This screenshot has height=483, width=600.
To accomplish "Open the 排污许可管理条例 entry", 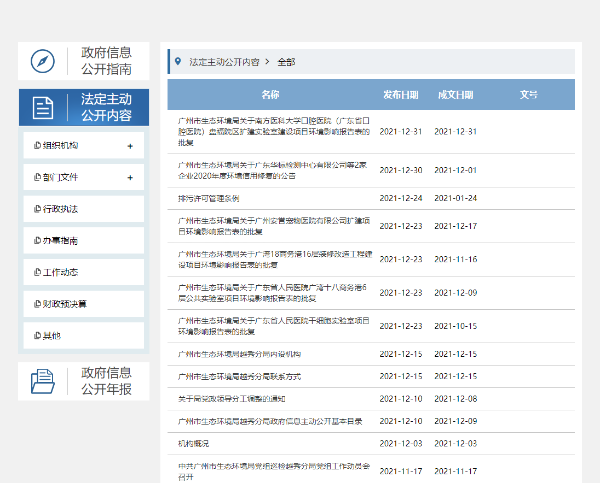I will [216, 198].
